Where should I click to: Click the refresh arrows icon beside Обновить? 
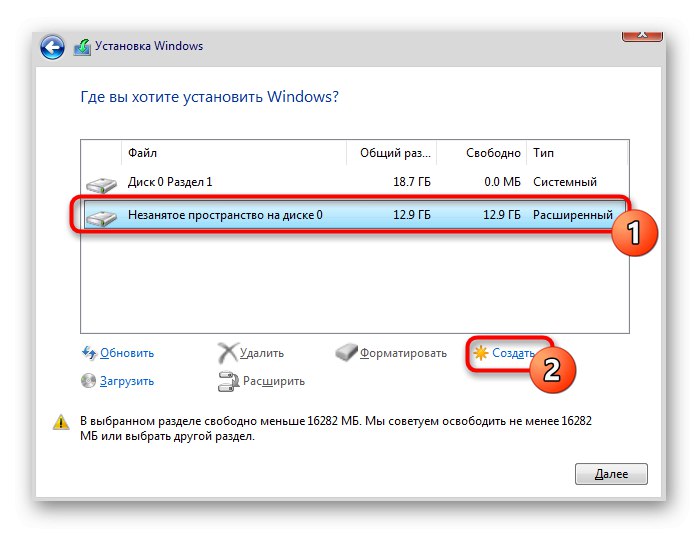click(89, 353)
